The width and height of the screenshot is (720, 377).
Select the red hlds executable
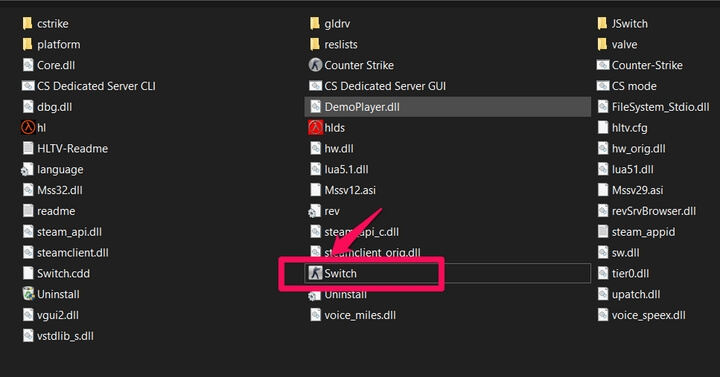326,128
